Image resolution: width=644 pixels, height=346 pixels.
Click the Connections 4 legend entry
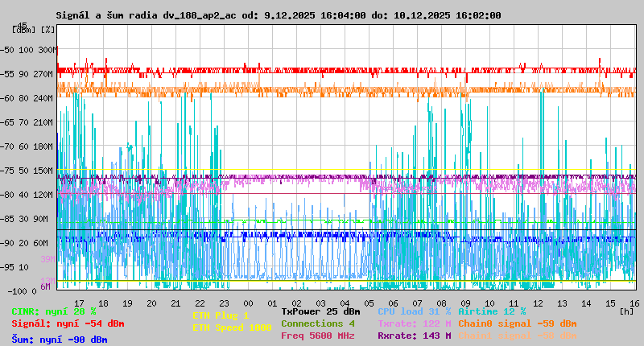point(317,323)
